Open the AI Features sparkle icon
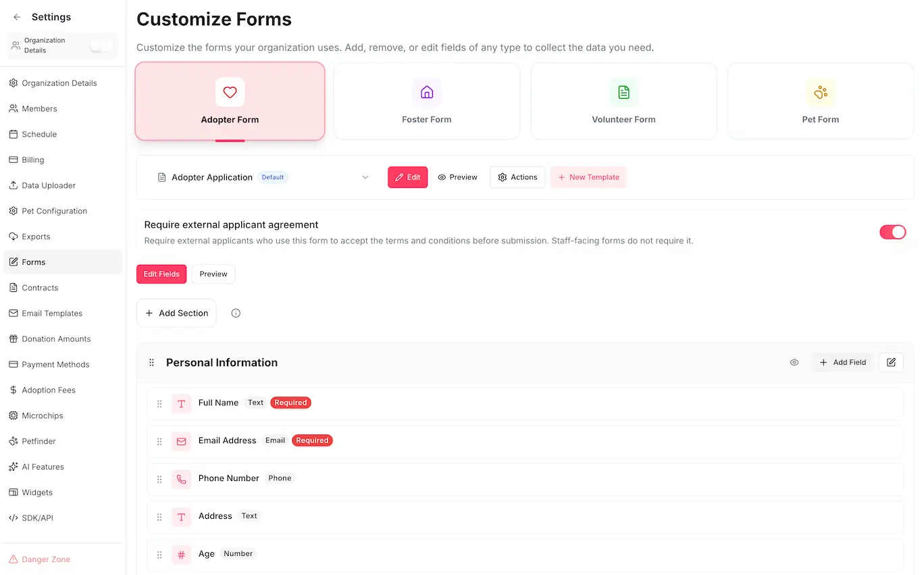 (13, 466)
